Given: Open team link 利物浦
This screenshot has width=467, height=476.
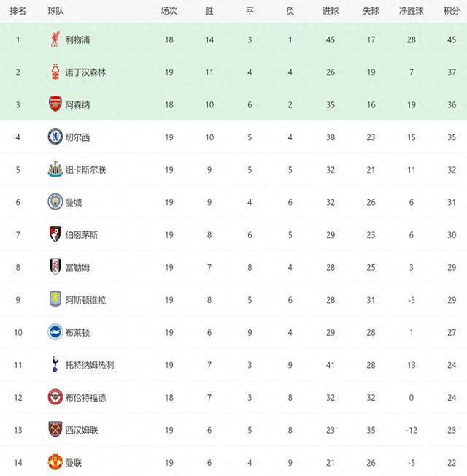Looking at the screenshot, I should [77, 39].
